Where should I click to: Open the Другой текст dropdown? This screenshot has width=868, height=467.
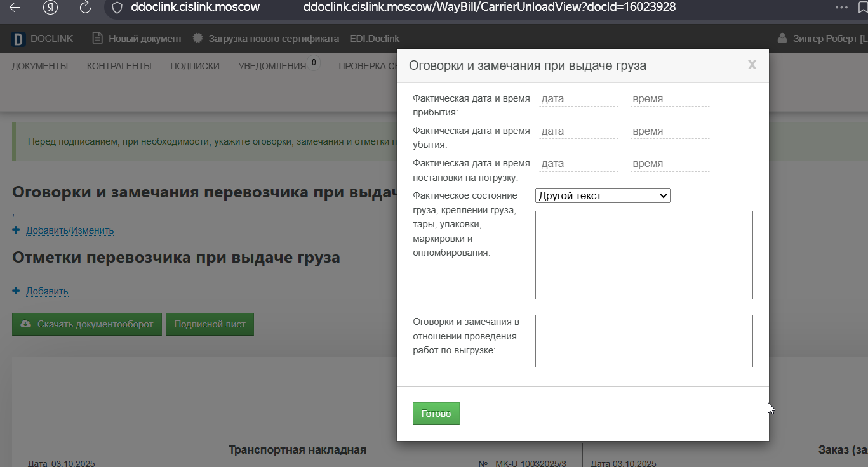[x=603, y=196]
